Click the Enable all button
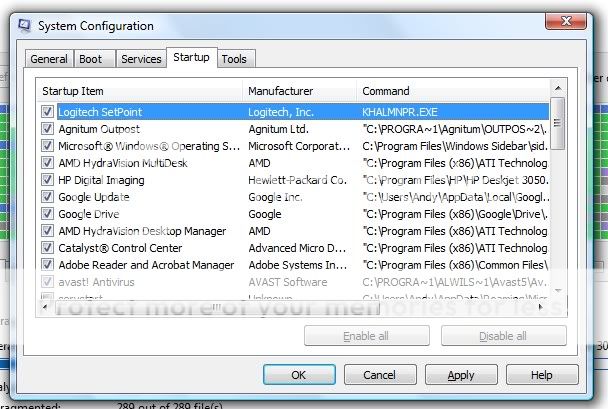 [366, 336]
